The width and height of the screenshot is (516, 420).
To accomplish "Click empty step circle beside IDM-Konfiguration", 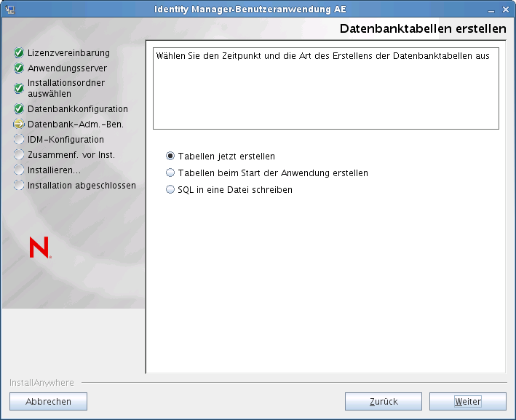I will 19,139.
